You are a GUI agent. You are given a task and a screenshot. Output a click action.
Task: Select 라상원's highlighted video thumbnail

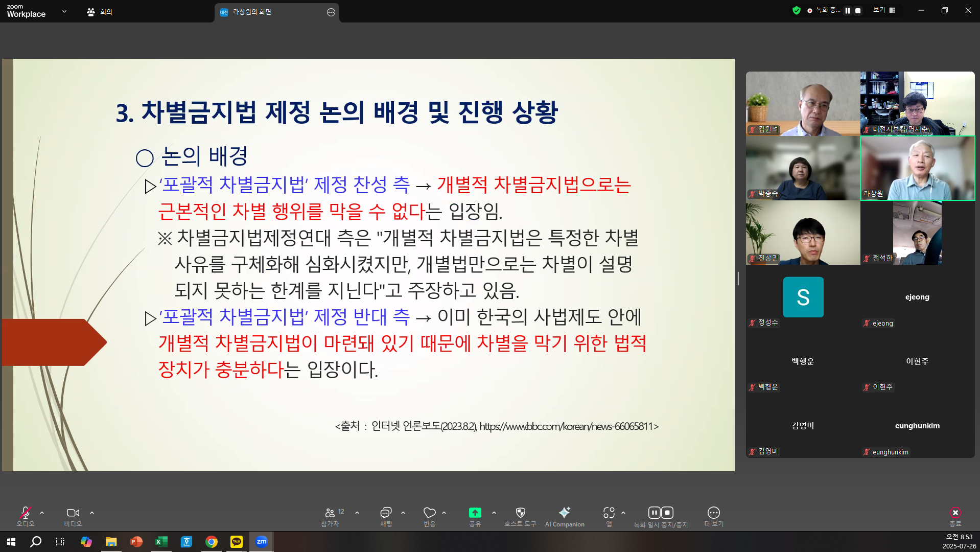point(917,169)
